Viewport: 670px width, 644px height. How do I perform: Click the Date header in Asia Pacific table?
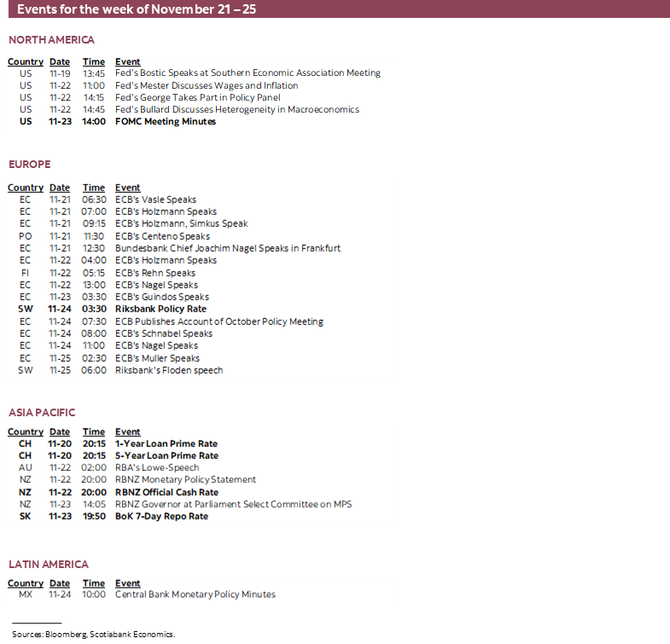pyautogui.click(x=60, y=432)
